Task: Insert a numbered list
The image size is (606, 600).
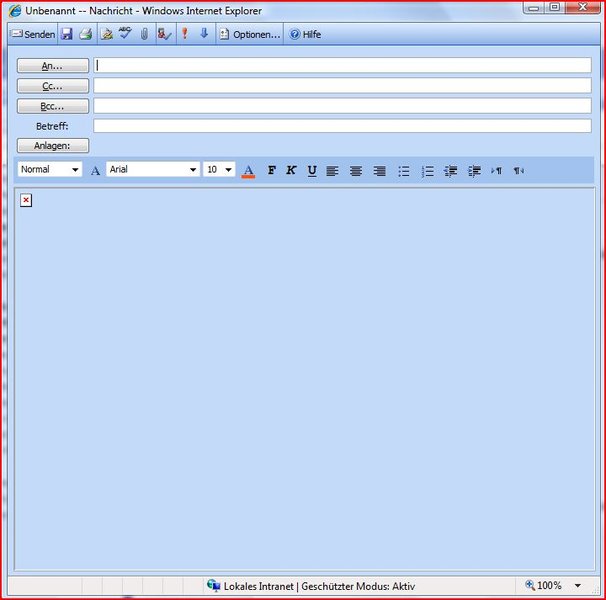Action: click(427, 171)
